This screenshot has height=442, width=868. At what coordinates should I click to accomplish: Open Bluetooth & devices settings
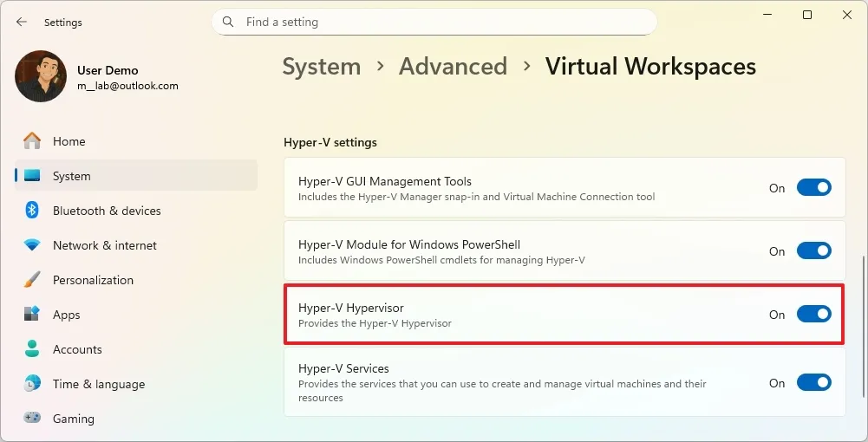136,211
